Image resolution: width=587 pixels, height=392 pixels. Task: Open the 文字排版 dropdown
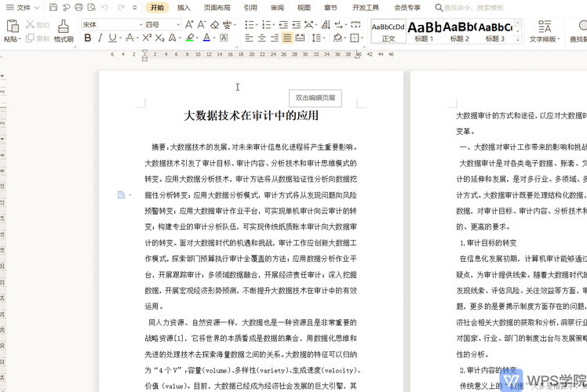pos(545,31)
